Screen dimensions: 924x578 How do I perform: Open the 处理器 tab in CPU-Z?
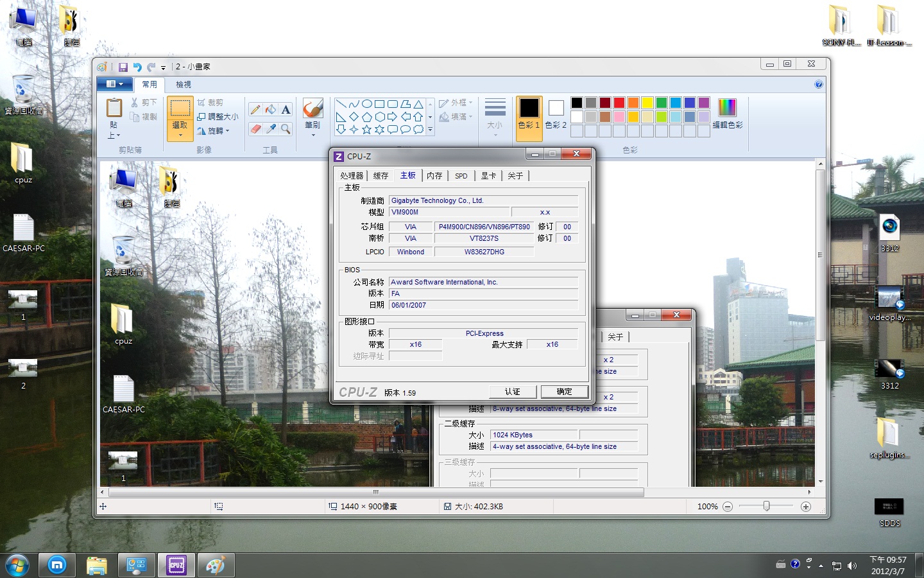[x=352, y=176]
